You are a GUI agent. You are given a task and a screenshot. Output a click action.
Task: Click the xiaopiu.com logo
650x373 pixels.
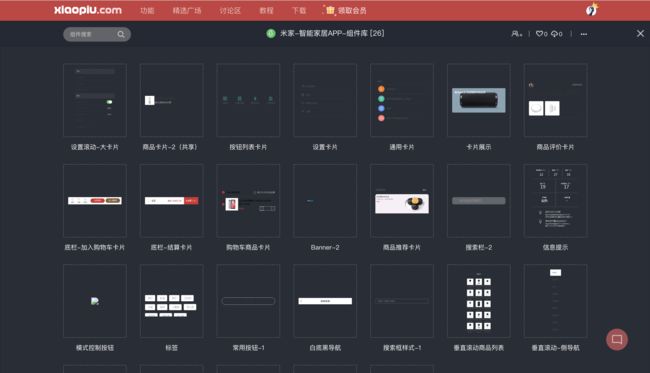88,10
